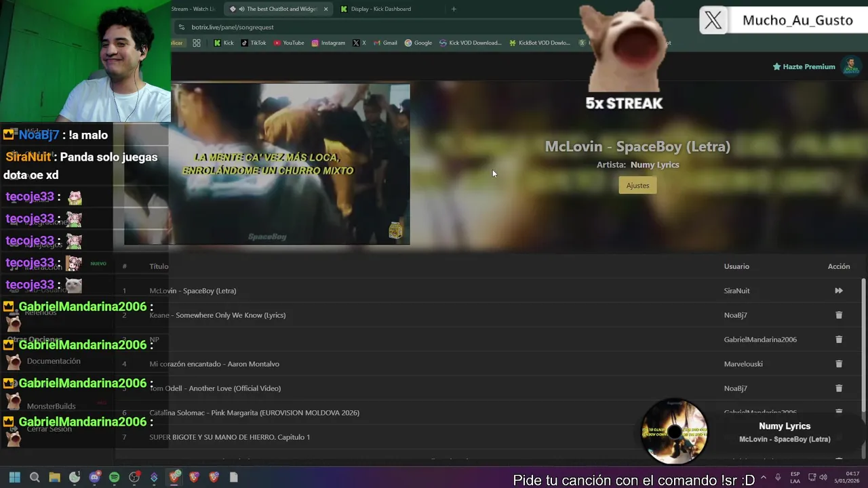Open the Google bookmark

pyautogui.click(x=418, y=43)
